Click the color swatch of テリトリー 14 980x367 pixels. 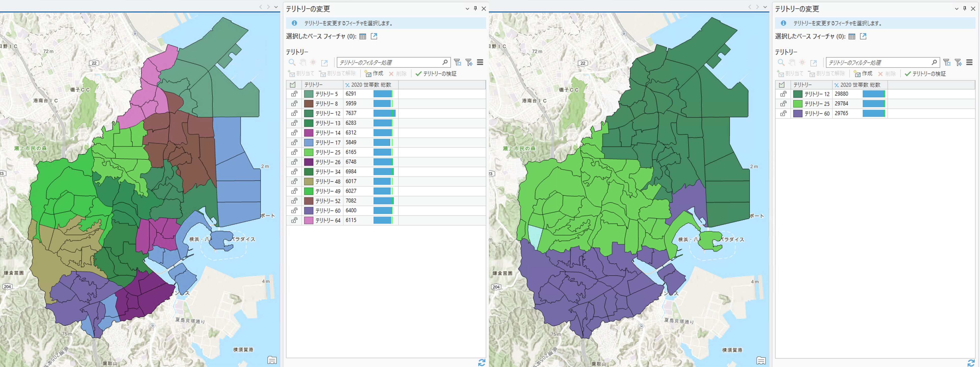click(308, 133)
